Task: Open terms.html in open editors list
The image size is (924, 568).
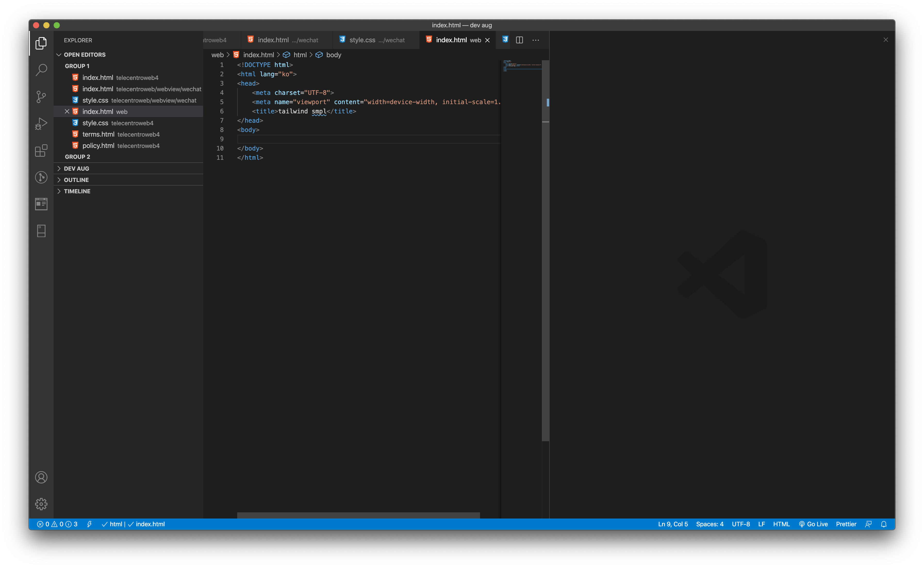Action: (x=98, y=134)
